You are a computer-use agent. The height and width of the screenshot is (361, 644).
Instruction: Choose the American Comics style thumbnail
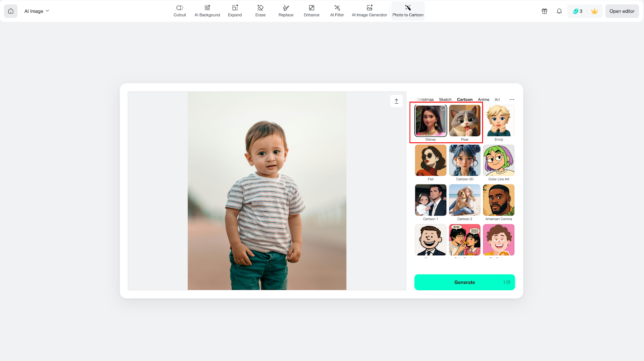pos(499,200)
